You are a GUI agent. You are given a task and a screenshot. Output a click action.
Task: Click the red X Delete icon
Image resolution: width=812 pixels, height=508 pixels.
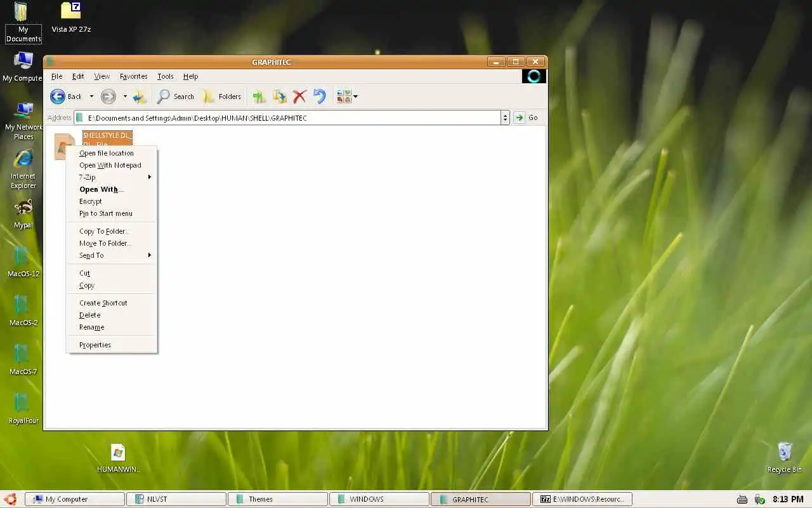click(299, 97)
